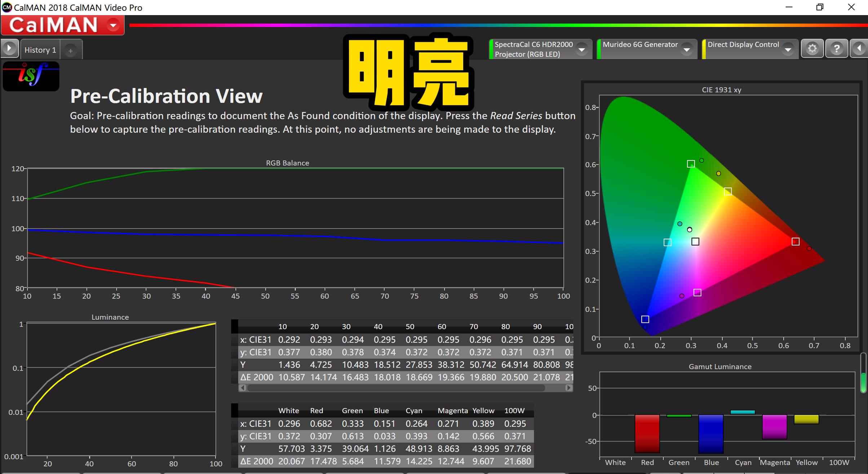The image size is (868, 474).
Task: Open the CalMAN main menu dropdown
Action: 112,25
